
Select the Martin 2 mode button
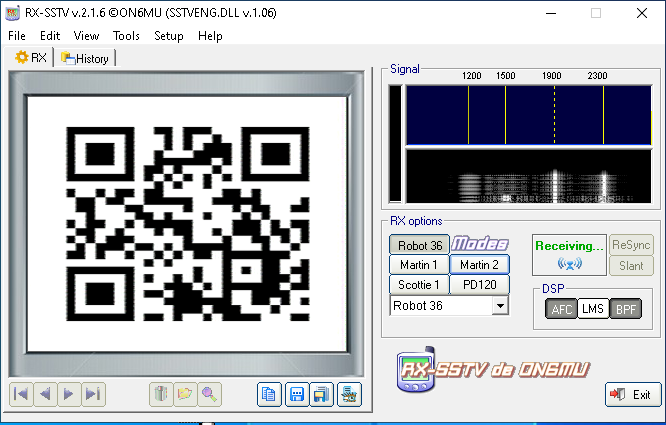point(479,264)
